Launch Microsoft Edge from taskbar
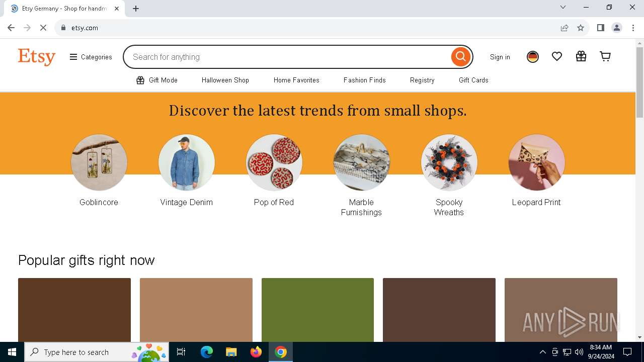Image resolution: width=644 pixels, height=362 pixels. tap(207, 352)
